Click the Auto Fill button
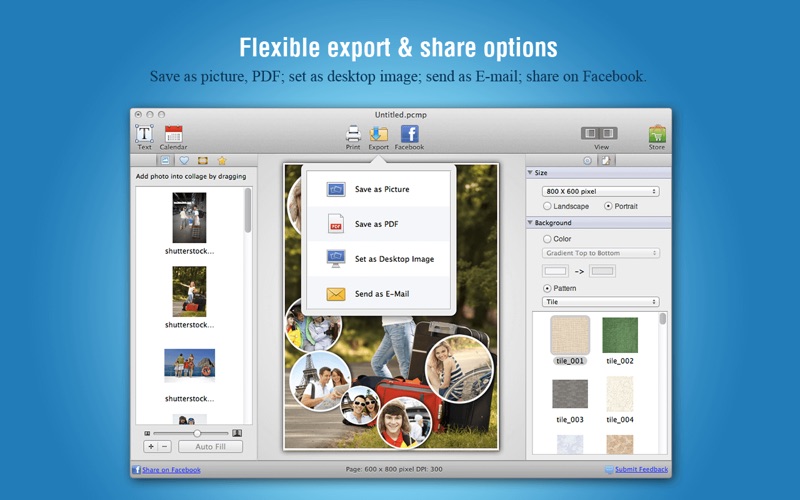800x500 pixels. [x=210, y=446]
